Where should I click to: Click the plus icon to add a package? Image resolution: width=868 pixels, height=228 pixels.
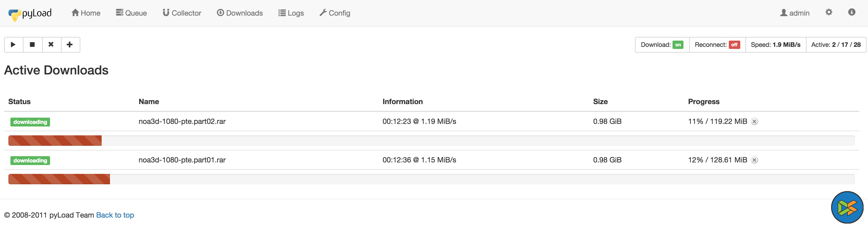tap(70, 45)
